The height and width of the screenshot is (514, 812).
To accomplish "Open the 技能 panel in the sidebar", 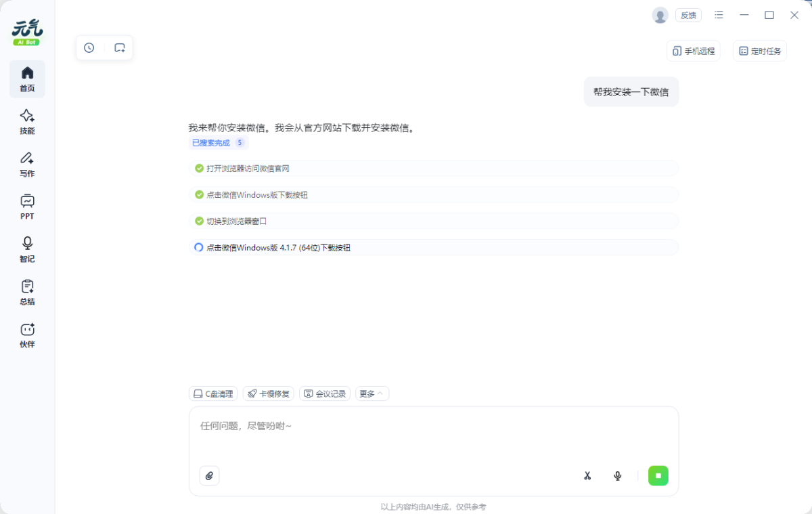I will 27,122.
